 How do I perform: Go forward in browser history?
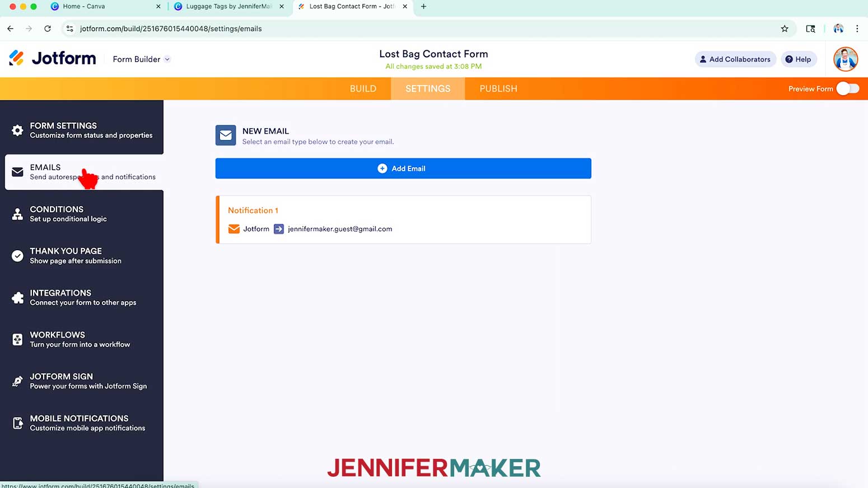coord(29,29)
